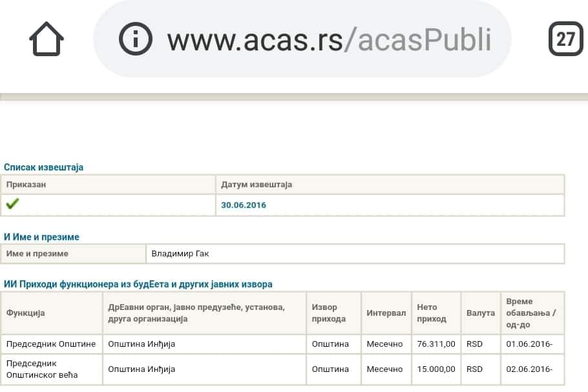Select the Председник Општинског већа row
This screenshot has width=588, height=392.
point(282,369)
